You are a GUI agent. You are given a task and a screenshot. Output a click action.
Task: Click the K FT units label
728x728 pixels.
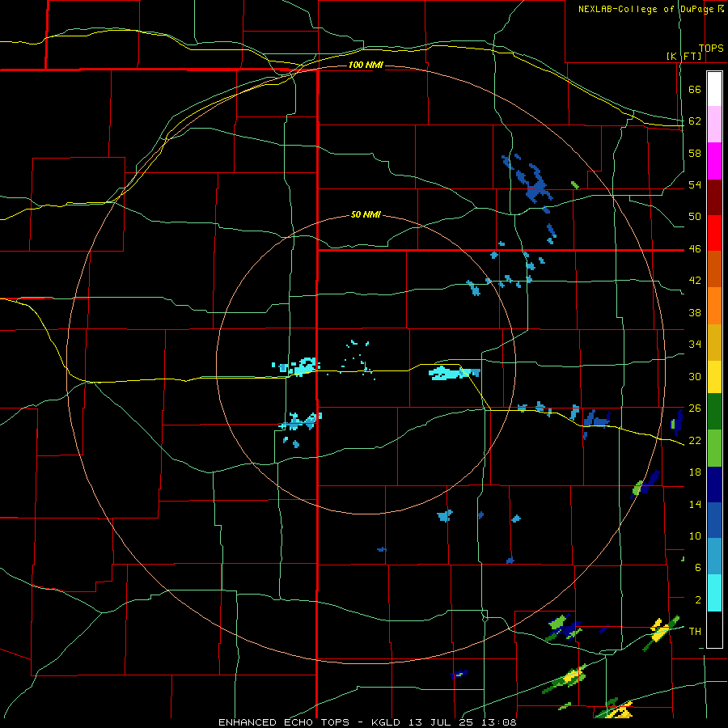[684, 56]
